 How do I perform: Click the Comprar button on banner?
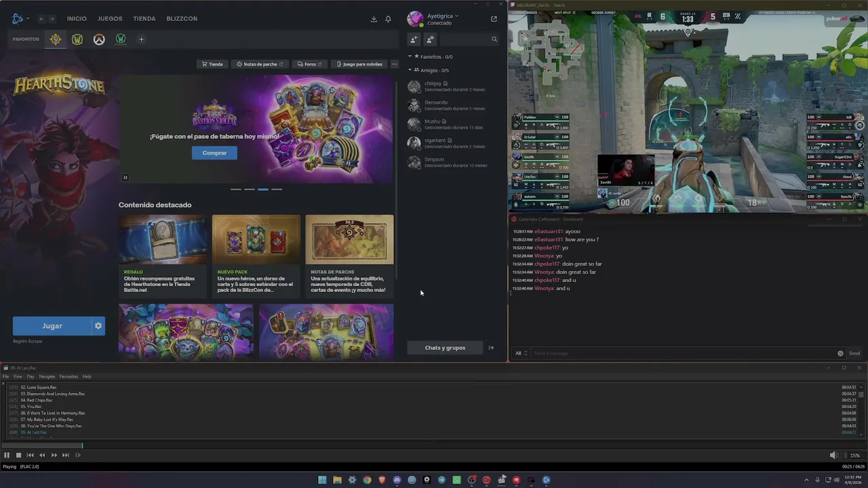click(214, 153)
